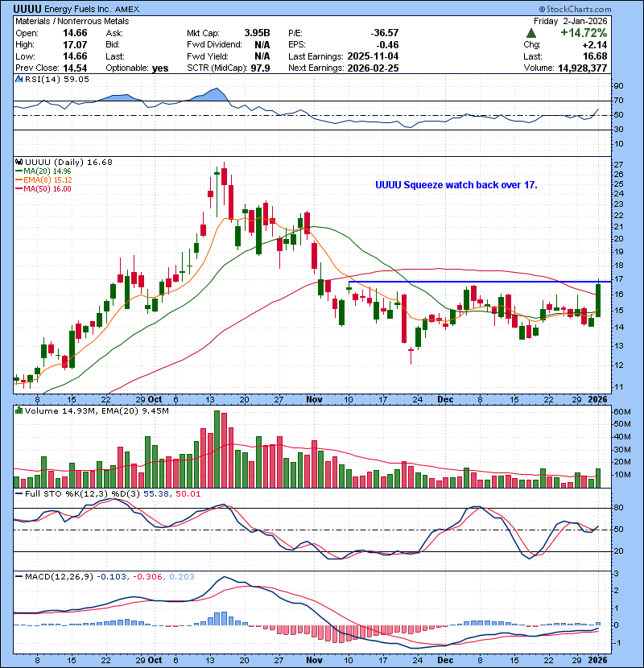Click the Chg value +2.14
Viewport: 644px width, 668px height.
tap(595, 45)
